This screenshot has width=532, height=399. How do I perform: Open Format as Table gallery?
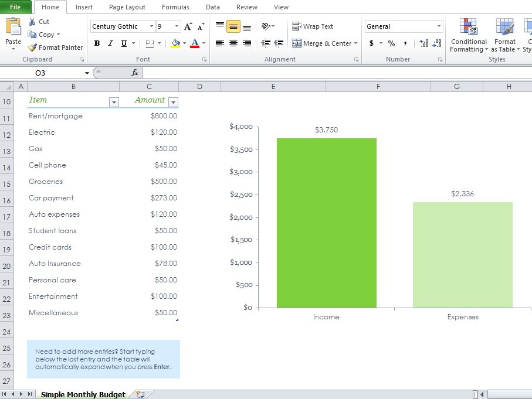[x=505, y=35]
